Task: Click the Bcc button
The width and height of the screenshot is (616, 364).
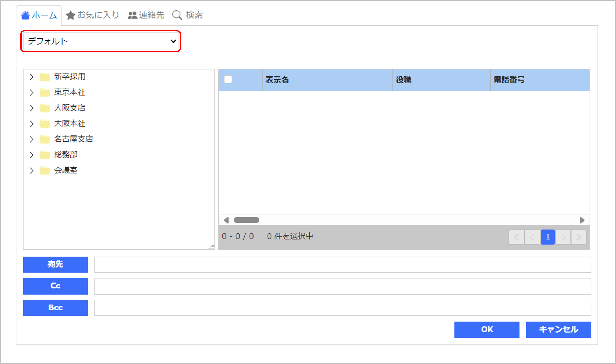Action: [x=56, y=308]
